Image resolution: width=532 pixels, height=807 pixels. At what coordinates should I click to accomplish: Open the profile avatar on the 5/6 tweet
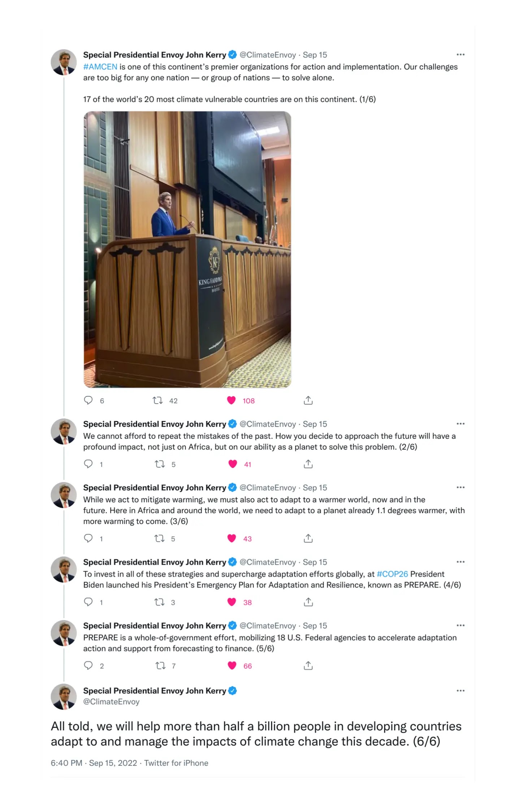[x=64, y=633]
